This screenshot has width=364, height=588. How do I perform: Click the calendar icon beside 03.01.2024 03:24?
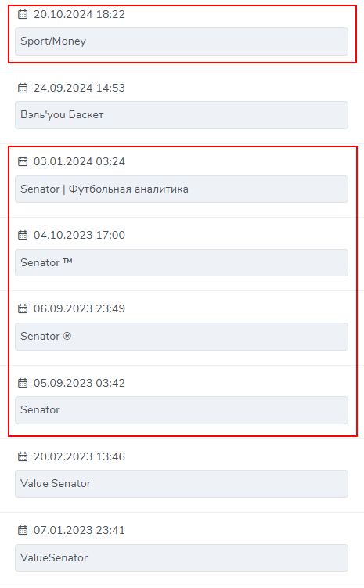coord(23,161)
